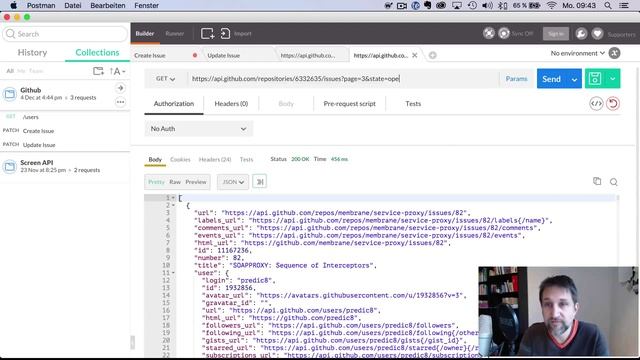Open environment quick-look icon

614,53
